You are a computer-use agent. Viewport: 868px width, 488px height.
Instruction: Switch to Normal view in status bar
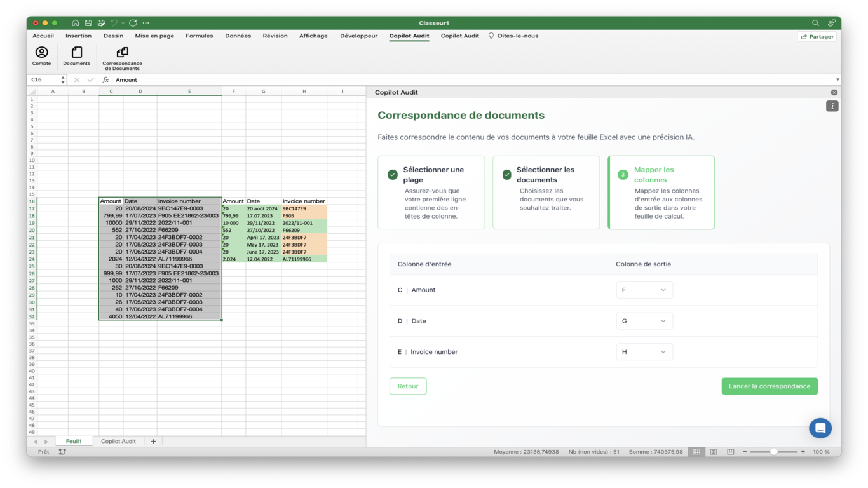click(696, 452)
